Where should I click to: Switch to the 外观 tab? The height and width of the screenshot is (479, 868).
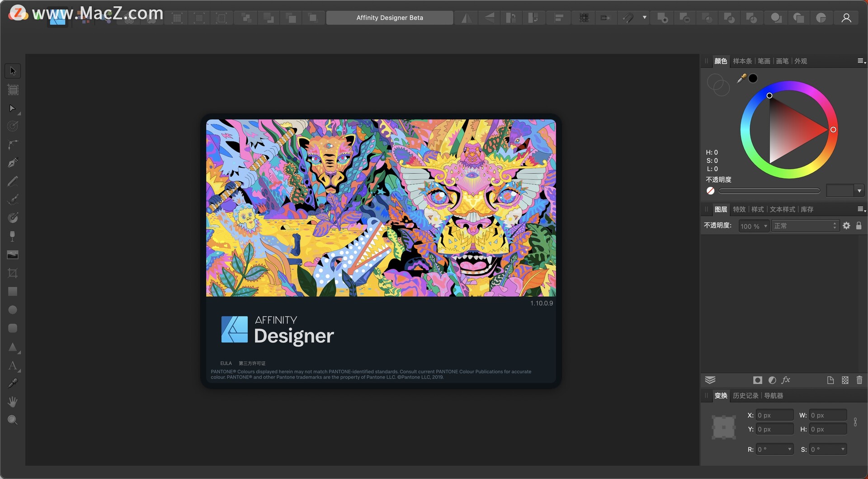click(x=801, y=61)
